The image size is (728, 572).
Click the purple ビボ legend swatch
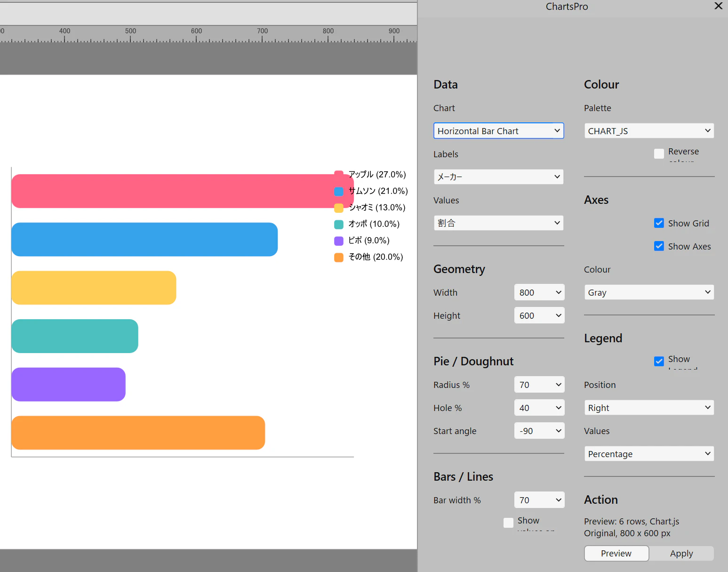[339, 241]
